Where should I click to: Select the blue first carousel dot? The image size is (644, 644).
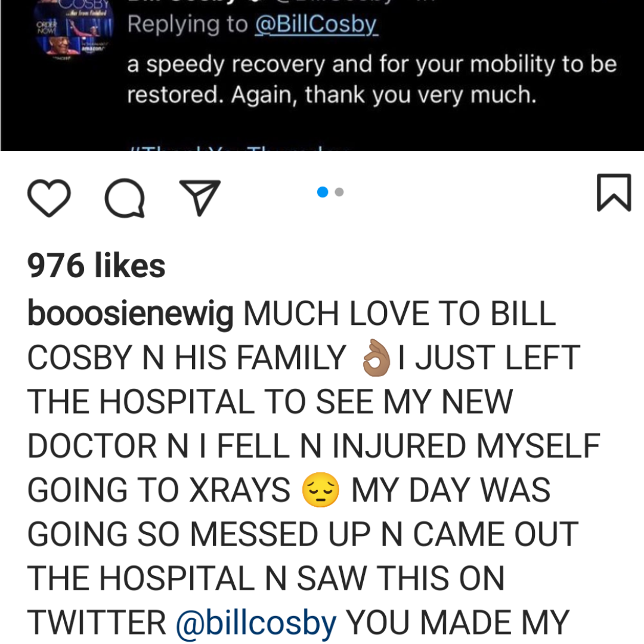point(323,192)
